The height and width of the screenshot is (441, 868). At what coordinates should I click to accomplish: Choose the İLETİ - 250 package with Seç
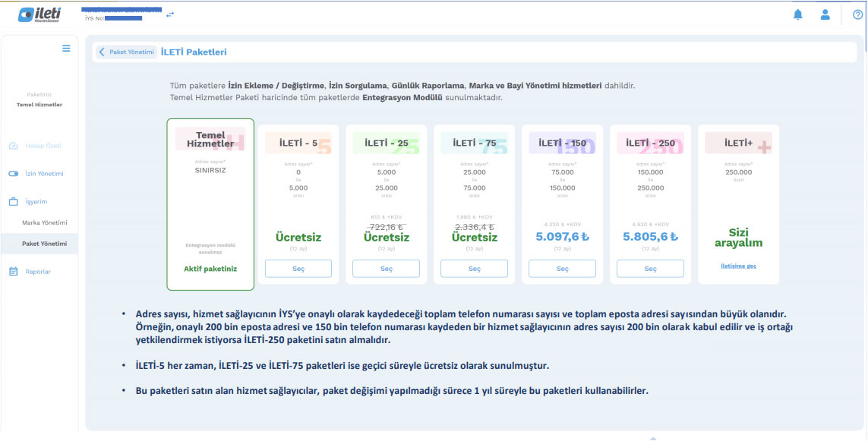click(651, 269)
